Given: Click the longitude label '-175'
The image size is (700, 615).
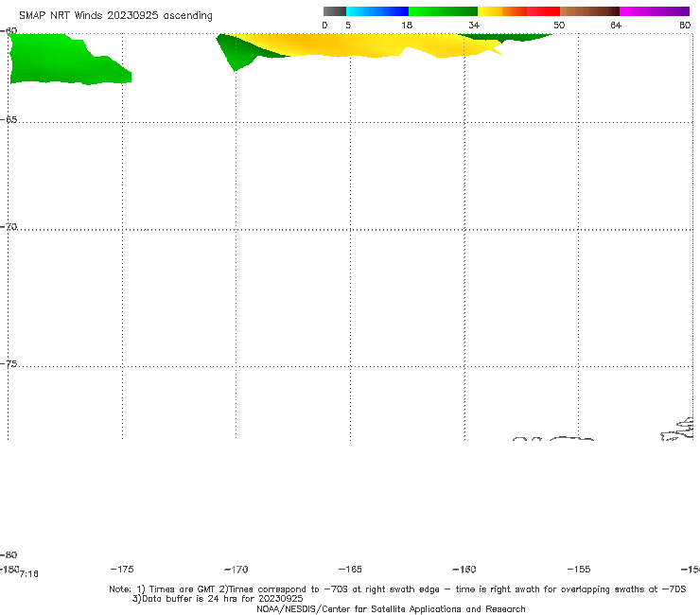Looking at the screenshot, I should click(122, 569).
